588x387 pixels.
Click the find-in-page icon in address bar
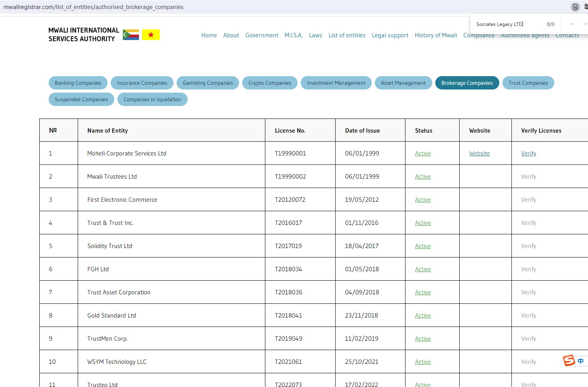click(x=575, y=7)
